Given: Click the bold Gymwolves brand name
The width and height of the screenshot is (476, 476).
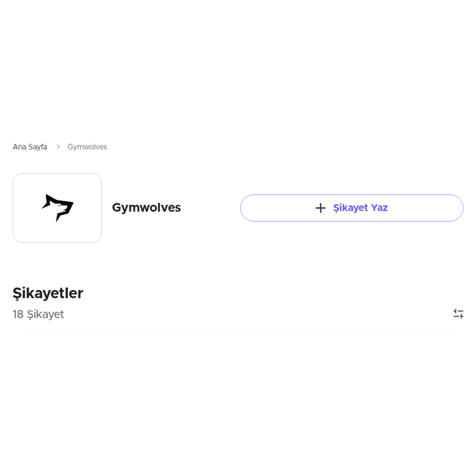Looking at the screenshot, I should [146, 207].
